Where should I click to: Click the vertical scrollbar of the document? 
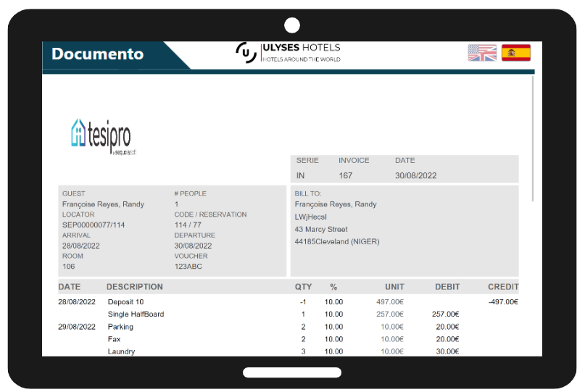(x=534, y=138)
